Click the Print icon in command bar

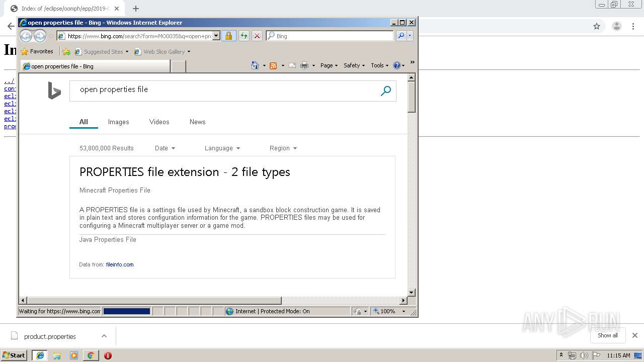pos(304,65)
